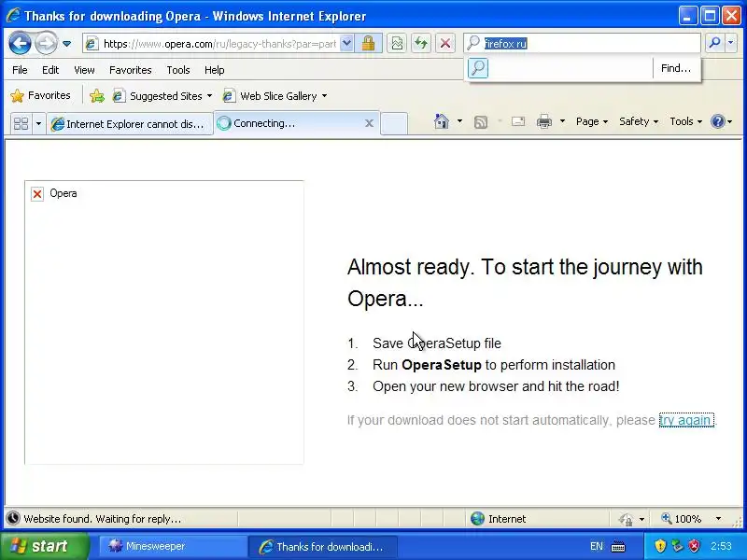Open the search provider dropdown arrow
Screen dimensions: 747x560
(731, 43)
